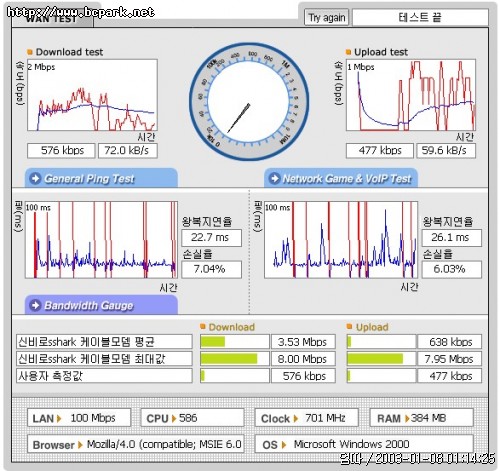This screenshot has height=471, width=500.
Task: Click the orange arrow next to Clock
Action: click(295, 418)
